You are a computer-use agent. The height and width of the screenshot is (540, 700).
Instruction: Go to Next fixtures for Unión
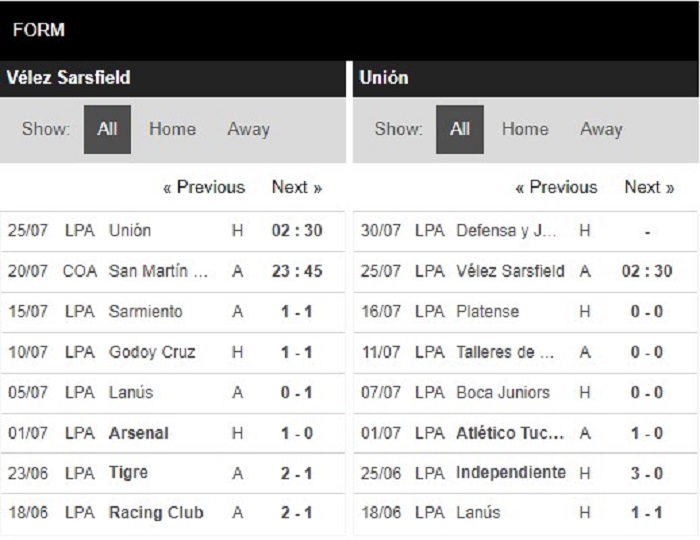point(649,187)
